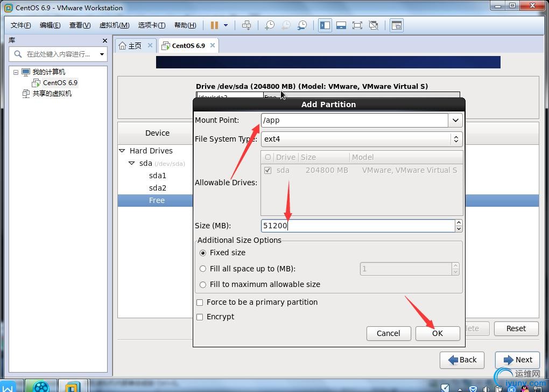Viewport: 549px width, 392px height.
Task: Click the QQ penguin tray icon
Action: [x=524, y=388]
